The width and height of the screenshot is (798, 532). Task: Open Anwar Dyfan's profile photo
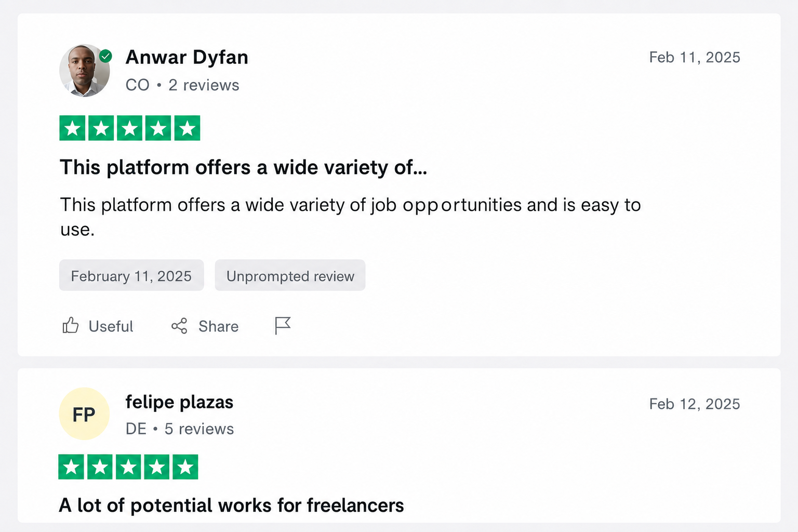85,70
